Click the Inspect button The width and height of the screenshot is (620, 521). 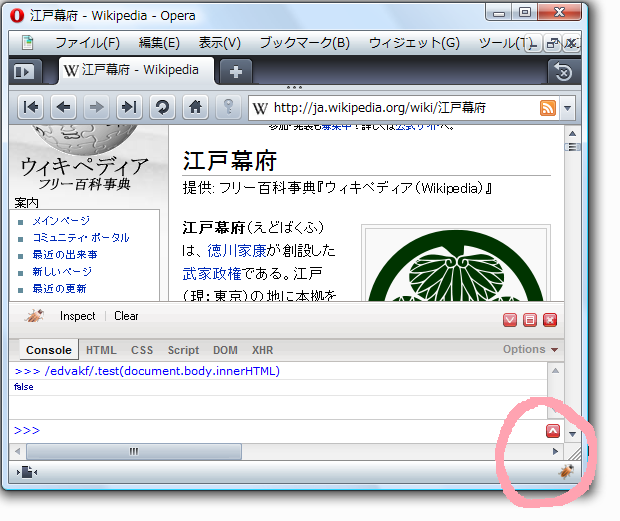point(78,316)
